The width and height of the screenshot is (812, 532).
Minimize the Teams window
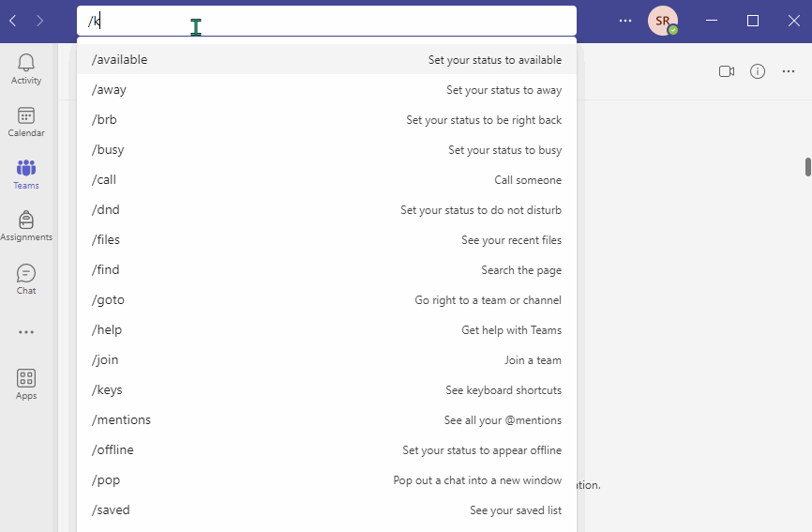point(712,21)
